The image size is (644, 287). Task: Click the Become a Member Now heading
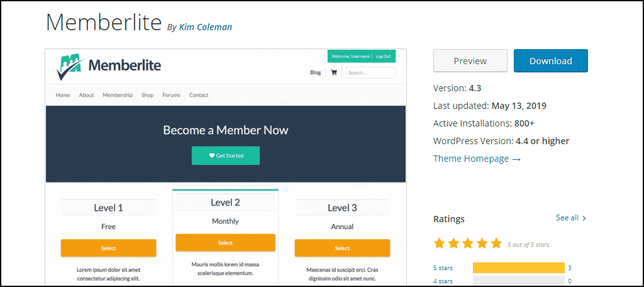coord(226,130)
